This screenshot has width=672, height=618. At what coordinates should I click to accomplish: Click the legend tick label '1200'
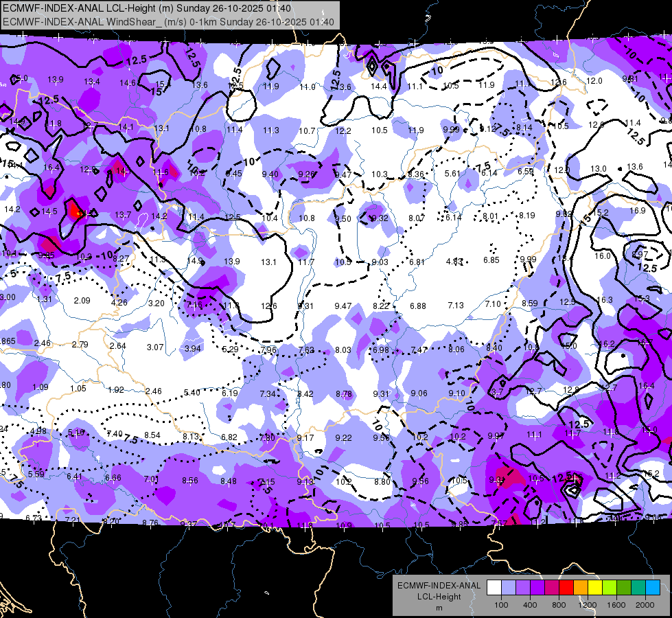[587, 605]
